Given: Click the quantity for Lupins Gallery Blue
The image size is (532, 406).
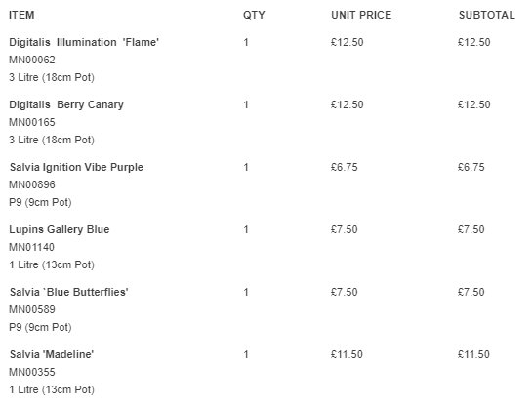Looking at the screenshot, I should 246,229.
